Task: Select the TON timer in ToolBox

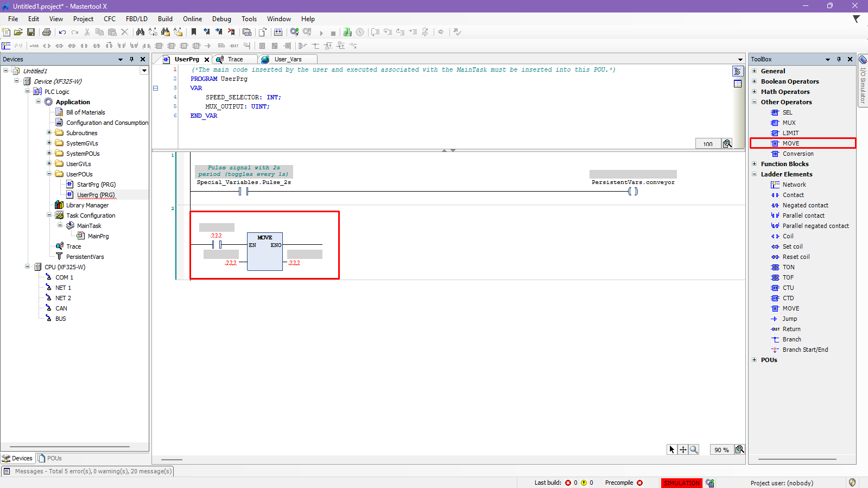Action: tap(788, 267)
